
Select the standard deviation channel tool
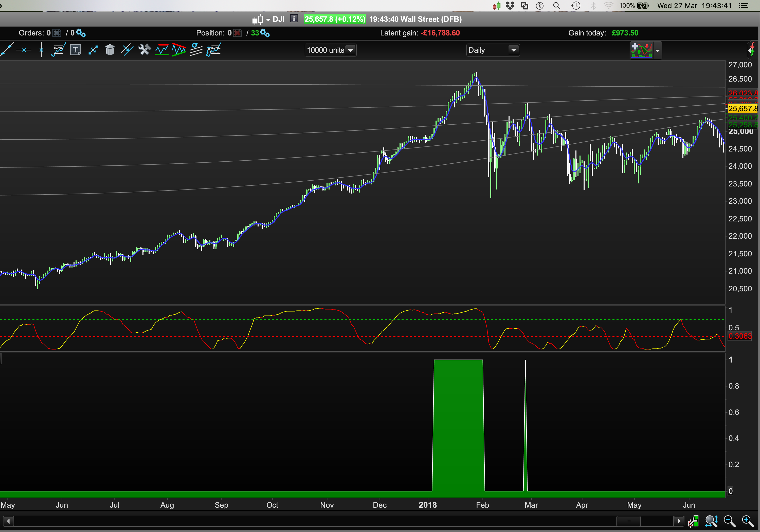(x=196, y=50)
